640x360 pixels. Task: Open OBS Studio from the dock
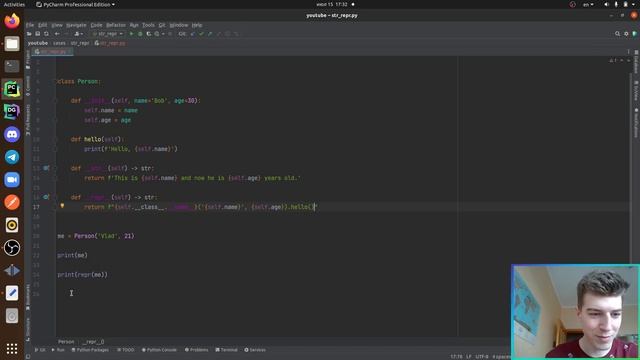click(x=12, y=248)
